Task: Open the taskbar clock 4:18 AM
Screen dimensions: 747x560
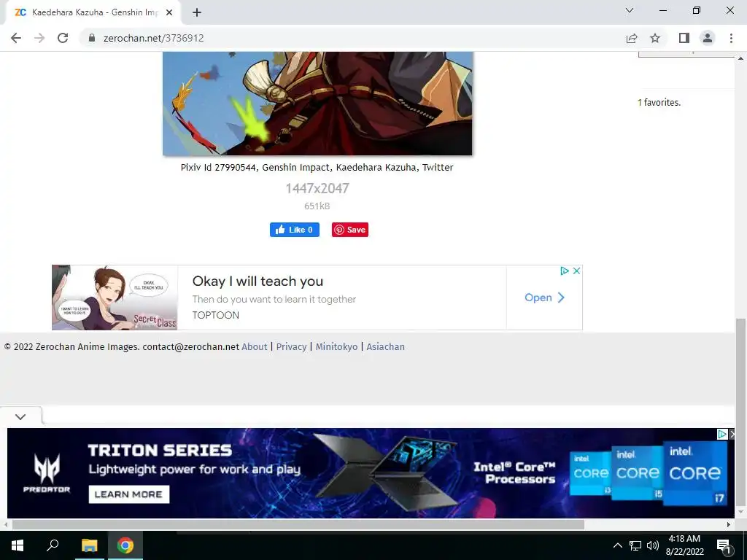Action: pyautogui.click(x=684, y=545)
